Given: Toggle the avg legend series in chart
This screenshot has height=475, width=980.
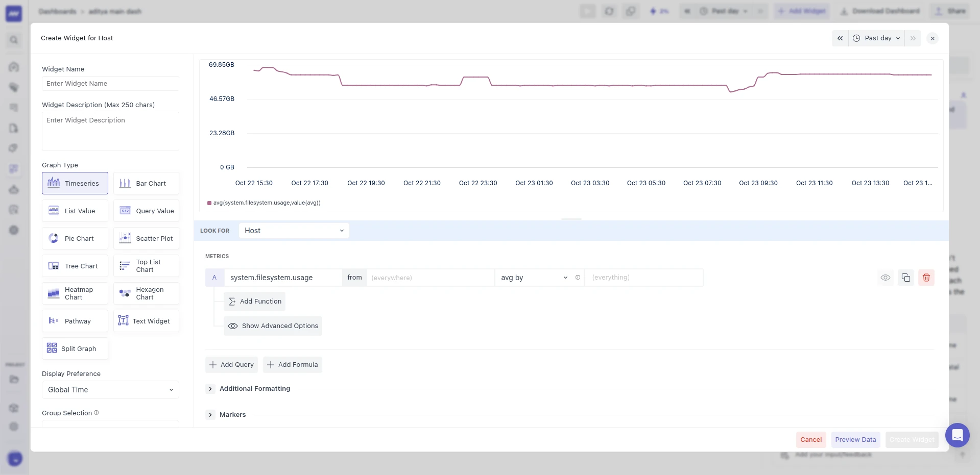Looking at the screenshot, I should (264, 203).
